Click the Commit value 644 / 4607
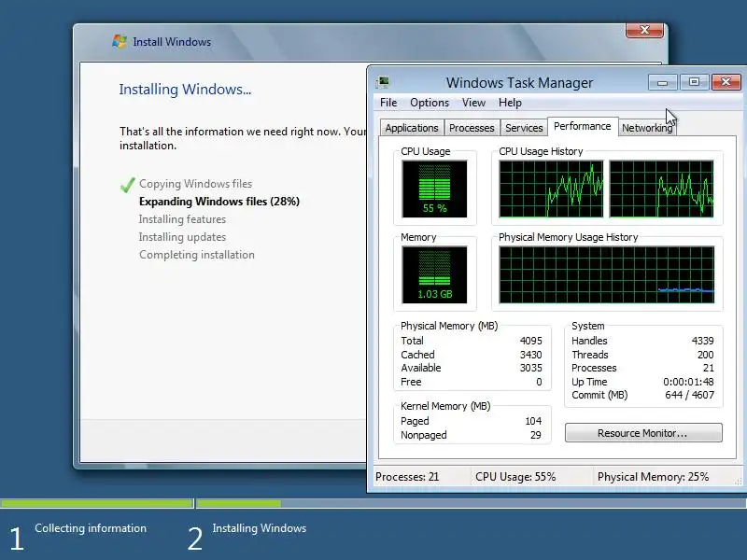Screen dimensions: 747x560 pos(689,395)
